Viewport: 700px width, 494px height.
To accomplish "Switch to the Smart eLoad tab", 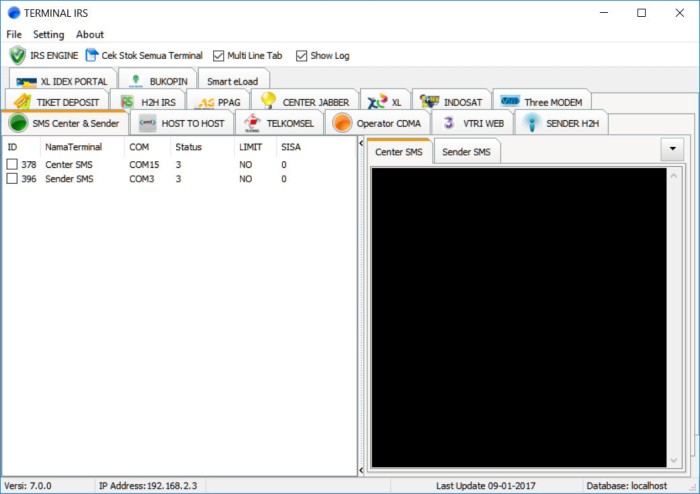I will point(233,81).
